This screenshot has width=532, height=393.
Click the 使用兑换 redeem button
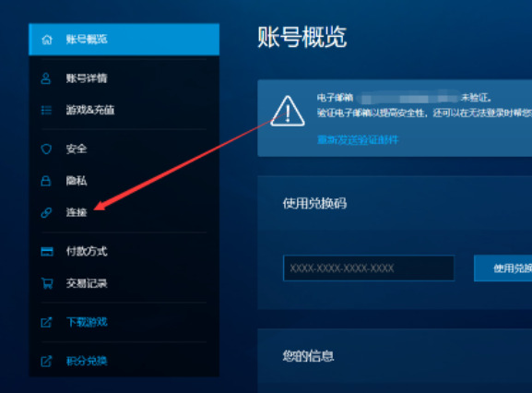point(502,268)
